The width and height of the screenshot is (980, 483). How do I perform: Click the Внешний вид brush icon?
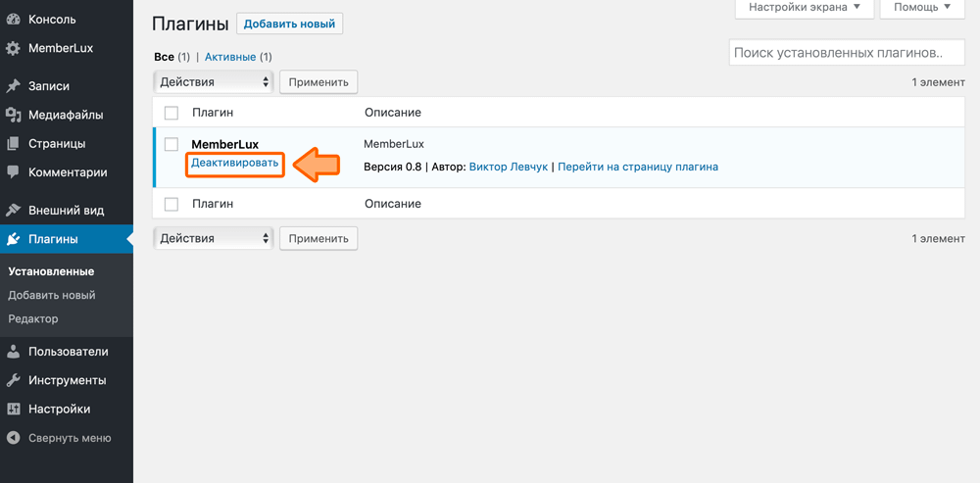click(x=13, y=211)
